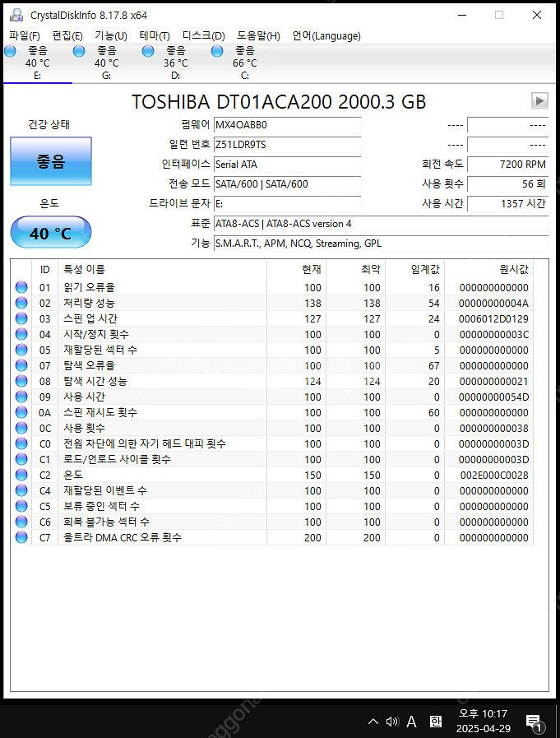
Task: Click raw value 002E000C0028 in 온도 row
Action: [x=494, y=476]
